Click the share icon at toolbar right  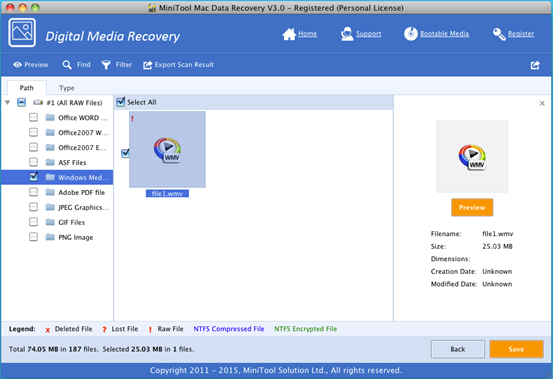[535, 65]
